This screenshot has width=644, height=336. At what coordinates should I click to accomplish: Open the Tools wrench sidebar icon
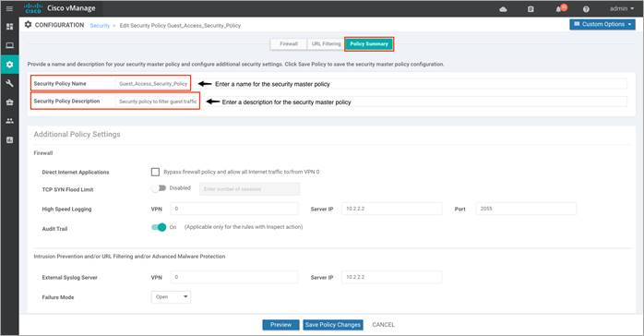pyautogui.click(x=9, y=83)
